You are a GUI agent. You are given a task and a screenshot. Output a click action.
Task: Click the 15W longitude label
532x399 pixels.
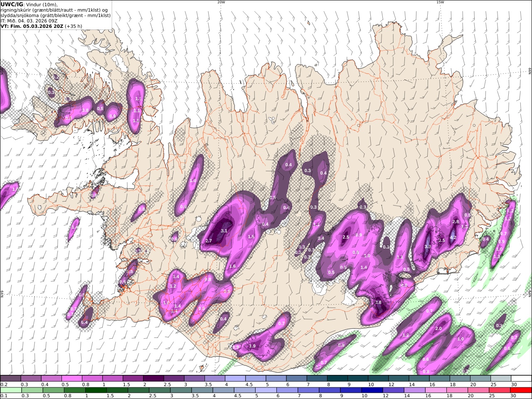440,2
